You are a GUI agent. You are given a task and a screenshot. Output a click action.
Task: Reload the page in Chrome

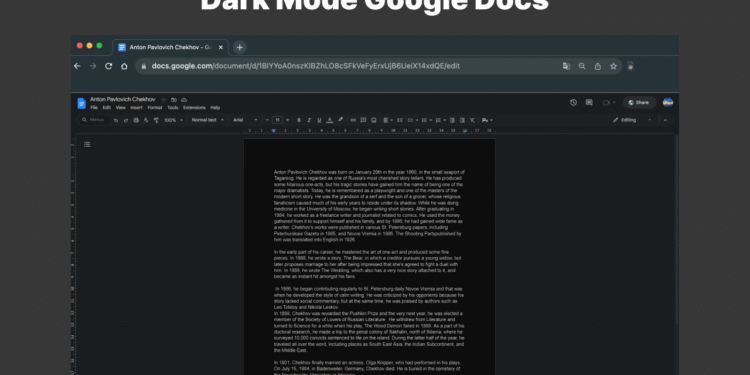109,66
